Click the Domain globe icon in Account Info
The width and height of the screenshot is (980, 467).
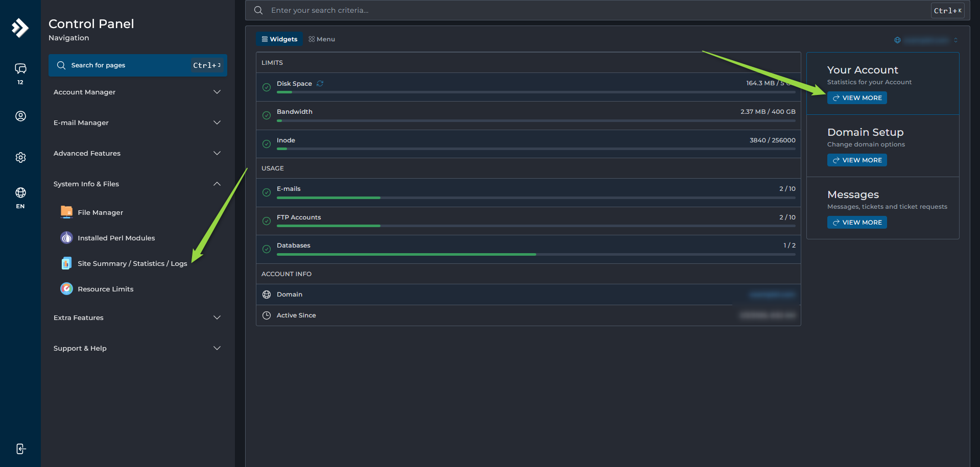267,294
